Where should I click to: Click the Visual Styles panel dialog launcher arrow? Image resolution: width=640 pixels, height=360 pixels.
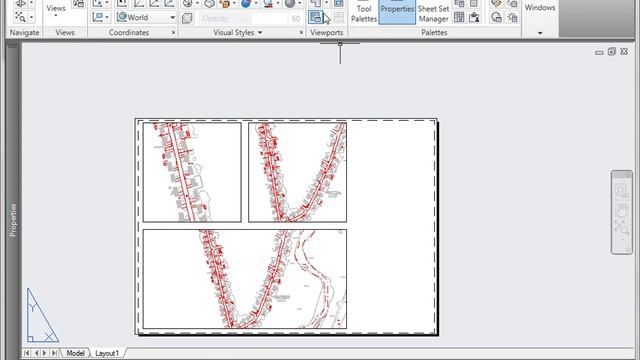tap(301, 32)
